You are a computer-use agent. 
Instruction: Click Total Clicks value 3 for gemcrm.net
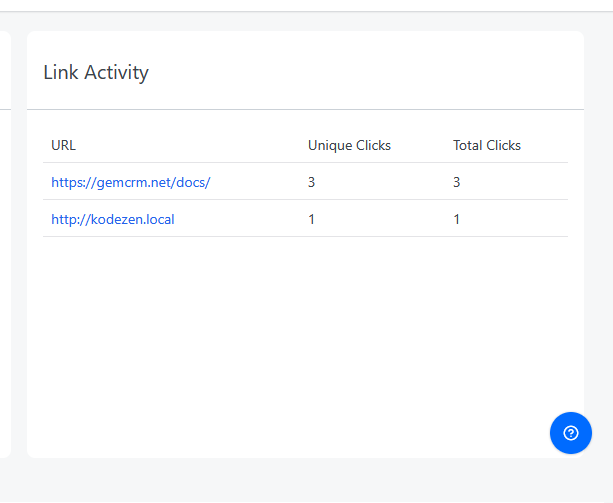[x=456, y=182]
